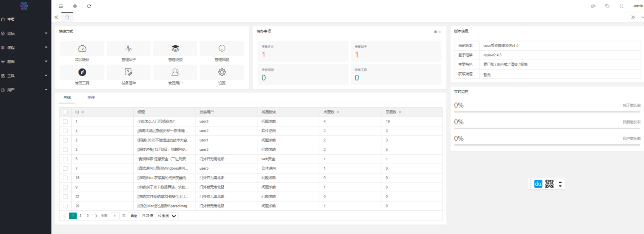Open the 管理工具 compass shortcut icon
The image size is (644, 234).
pos(82,72)
